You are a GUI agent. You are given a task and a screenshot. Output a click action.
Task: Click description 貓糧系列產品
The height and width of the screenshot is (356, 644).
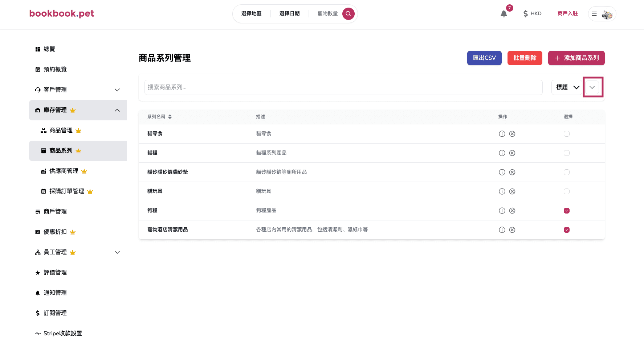click(271, 153)
